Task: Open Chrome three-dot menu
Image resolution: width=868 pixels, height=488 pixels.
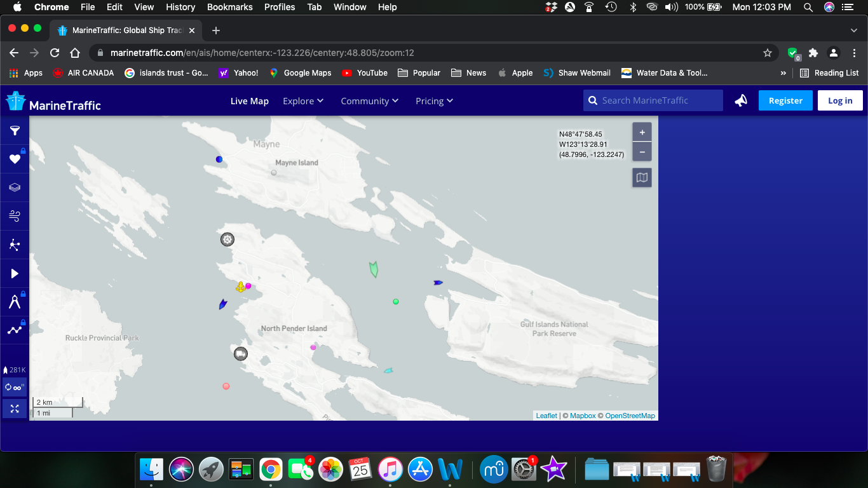Action: click(x=854, y=53)
